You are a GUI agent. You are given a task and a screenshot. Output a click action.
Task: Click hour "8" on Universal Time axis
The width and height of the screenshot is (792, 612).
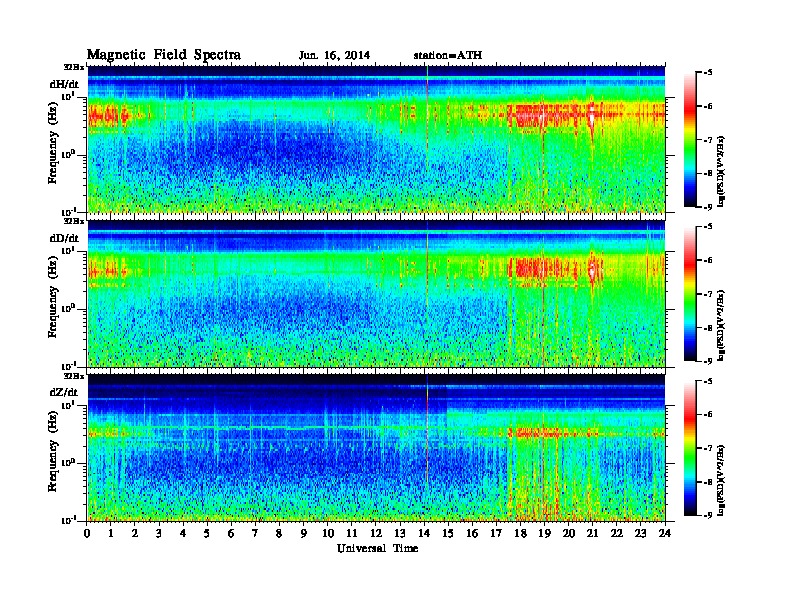pyautogui.click(x=279, y=534)
